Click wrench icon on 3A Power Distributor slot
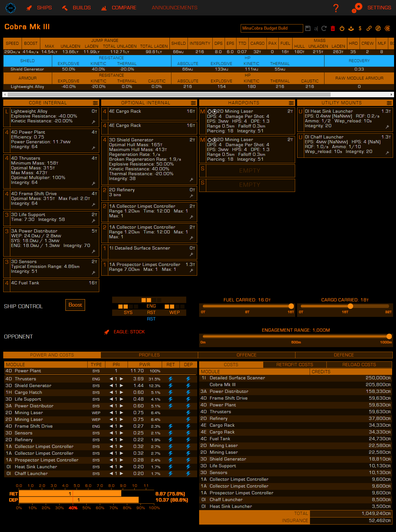The height and width of the screenshot is (532, 396). click(93, 251)
